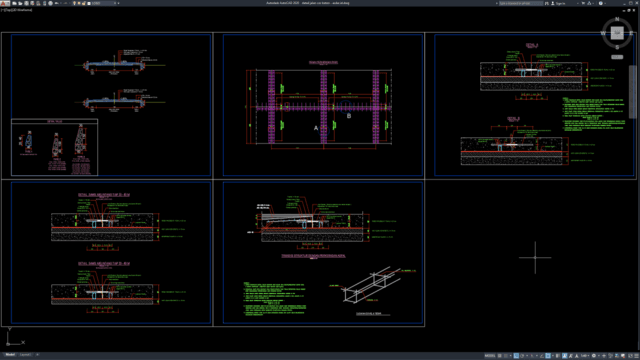
Task: Redo the last undone action
Action: coord(66,3)
